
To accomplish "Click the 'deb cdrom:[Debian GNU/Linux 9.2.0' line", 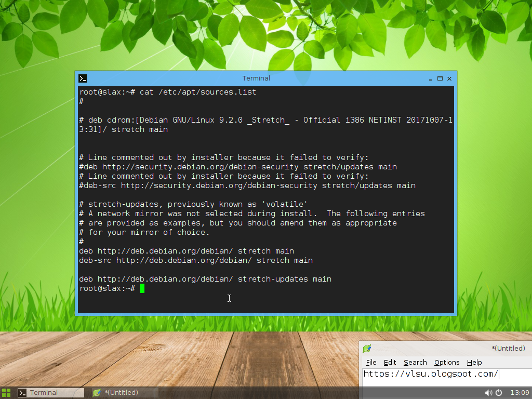I will coord(265,120).
